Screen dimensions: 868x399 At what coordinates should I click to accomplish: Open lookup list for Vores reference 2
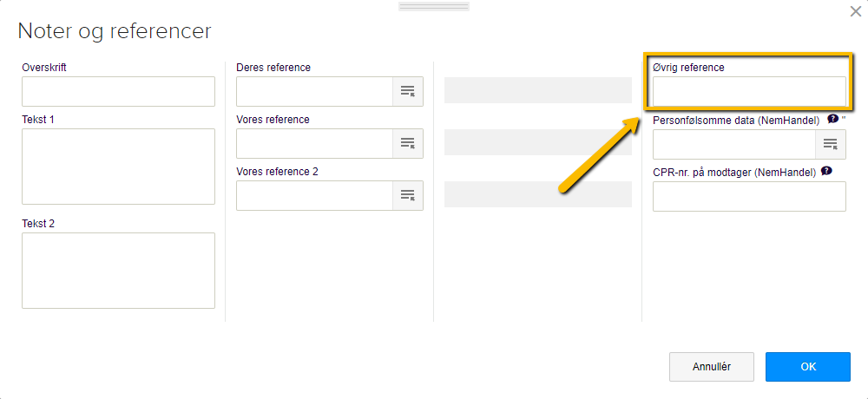coord(408,195)
